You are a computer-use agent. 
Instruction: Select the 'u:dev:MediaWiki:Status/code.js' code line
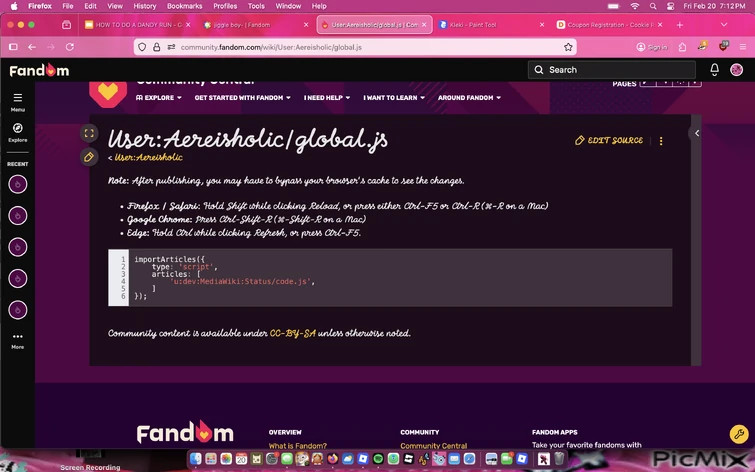click(x=242, y=281)
